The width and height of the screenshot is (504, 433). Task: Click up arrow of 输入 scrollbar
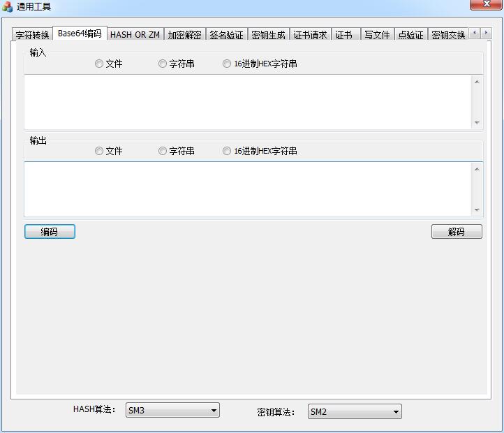[x=477, y=82]
